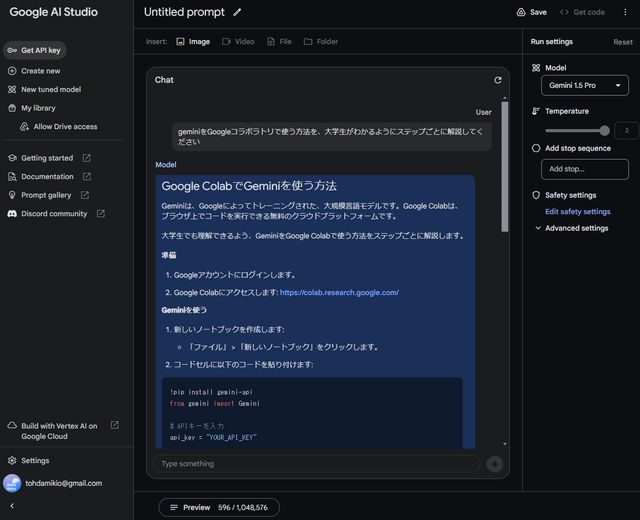
Task: Click the account avatar picture
Action: coord(12,483)
